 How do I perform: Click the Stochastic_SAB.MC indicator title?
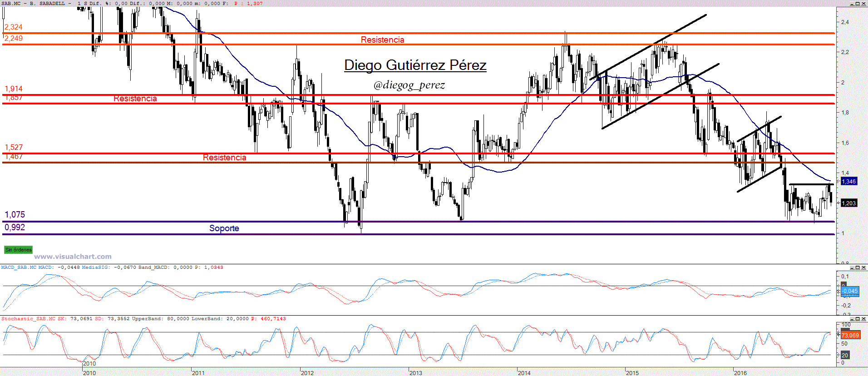[28, 319]
